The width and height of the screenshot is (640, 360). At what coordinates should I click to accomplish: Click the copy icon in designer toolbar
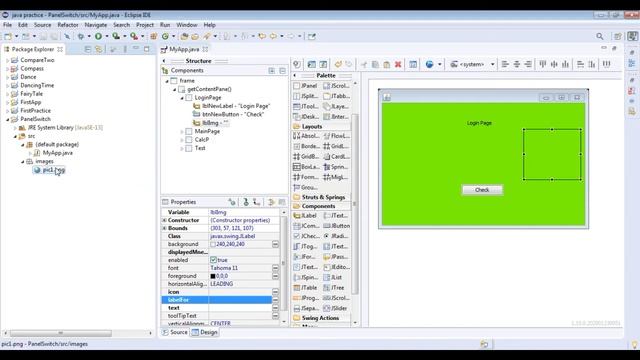375,64
